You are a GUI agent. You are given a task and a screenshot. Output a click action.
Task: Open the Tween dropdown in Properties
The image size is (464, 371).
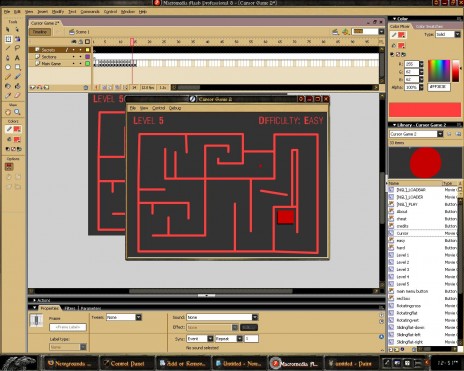pos(139,317)
